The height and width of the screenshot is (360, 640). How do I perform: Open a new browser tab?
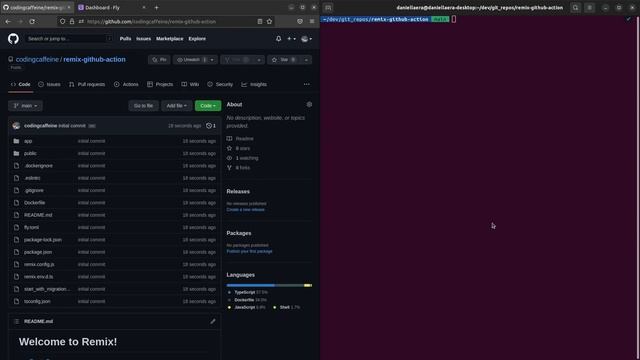click(156, 7)
